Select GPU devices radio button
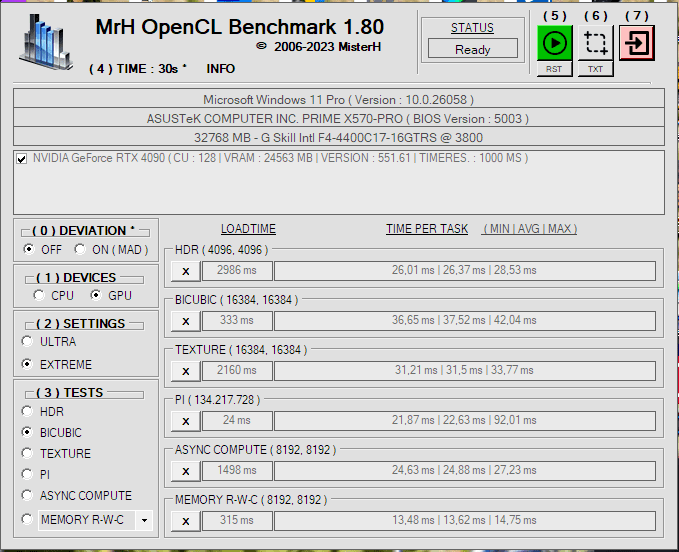Screen dimensions: 679x552 pyautogui.click(x=96, y=295)
